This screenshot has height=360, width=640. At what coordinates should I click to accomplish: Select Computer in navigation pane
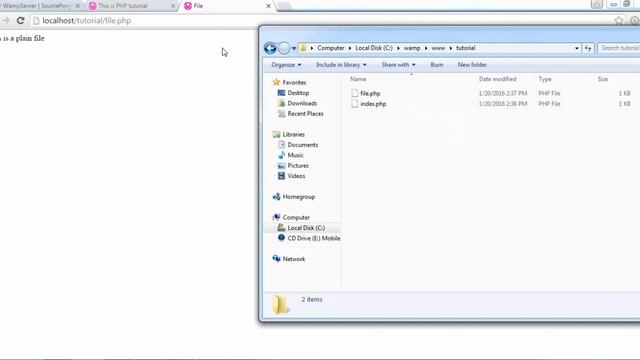point(296,218)
